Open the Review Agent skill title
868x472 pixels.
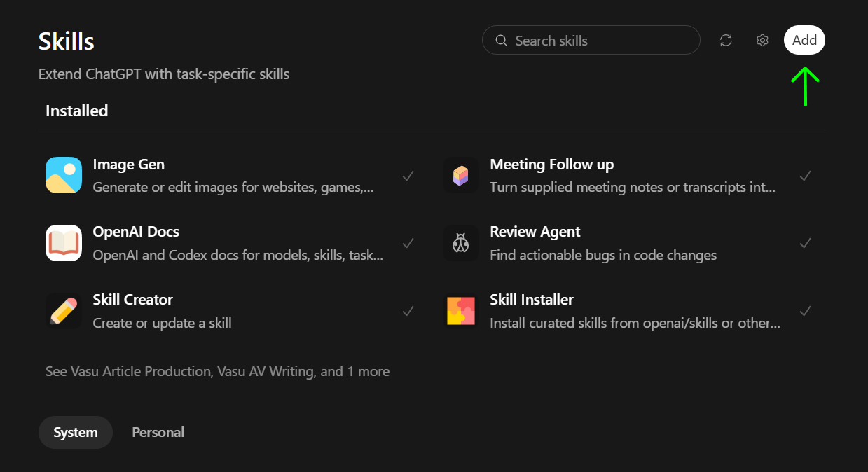coord(535,232)
